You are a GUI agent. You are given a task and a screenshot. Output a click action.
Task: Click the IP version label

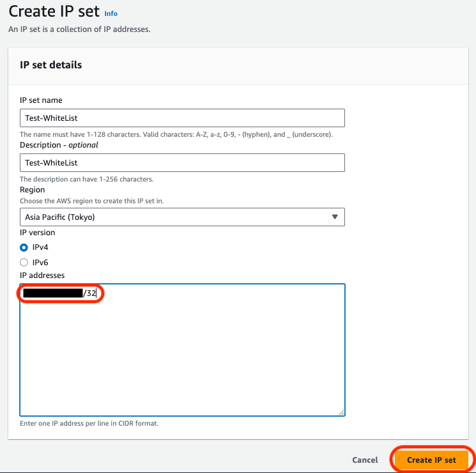click(x=37, y=233)
